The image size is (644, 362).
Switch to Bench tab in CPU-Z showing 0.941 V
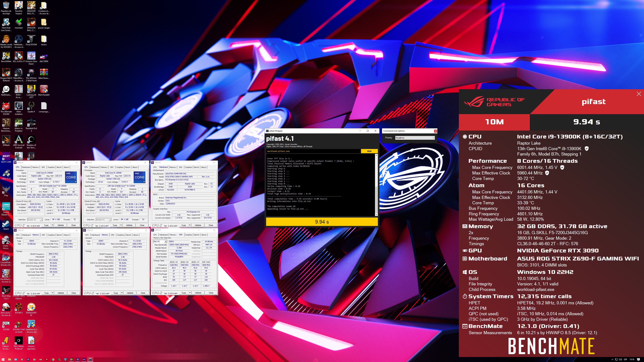[128, 167]
